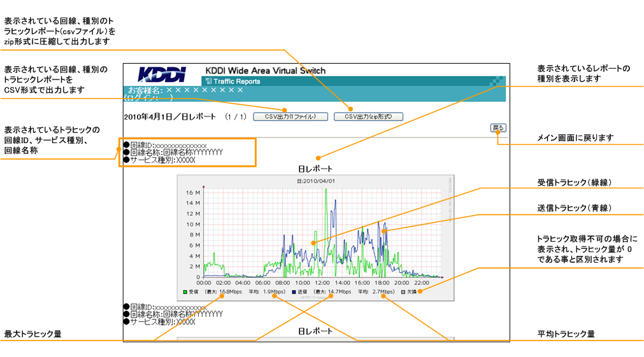
Task: Click the first サービス種別 line above graph
Action: pyautogui.click(x=159, y=160)
